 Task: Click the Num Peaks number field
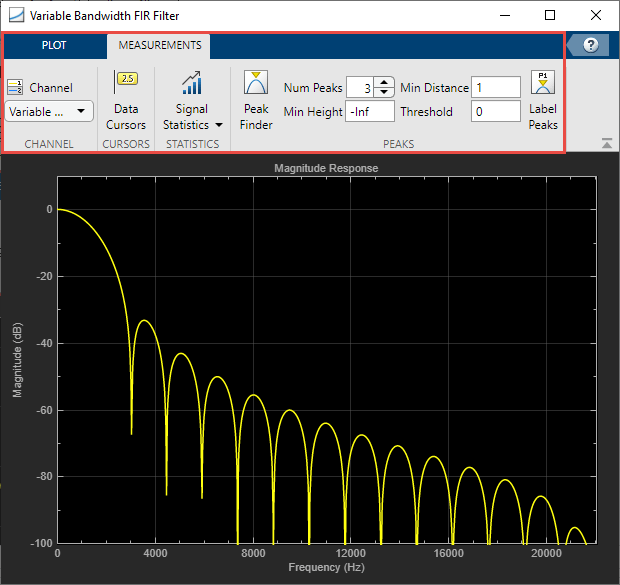[x=360, y=88]
